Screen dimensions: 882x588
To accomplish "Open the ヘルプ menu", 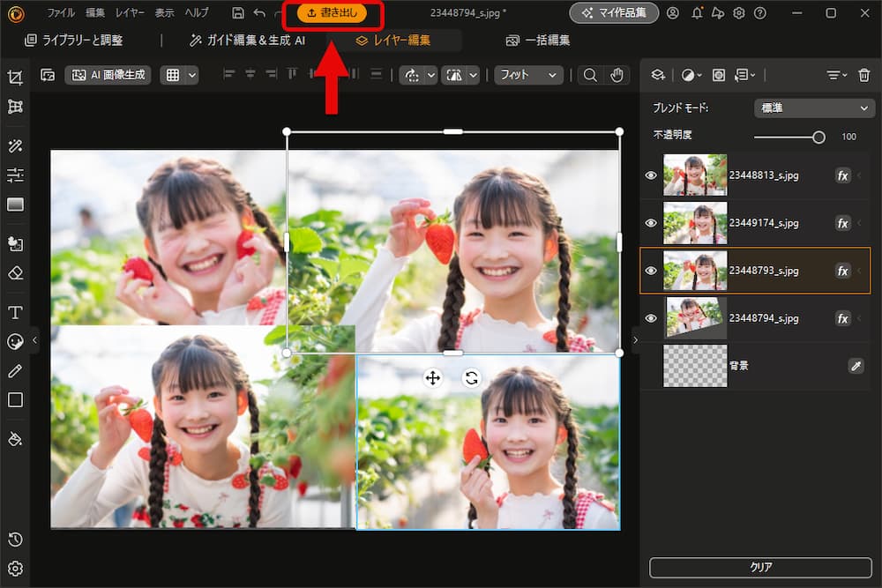I will [x=197, y=13].
